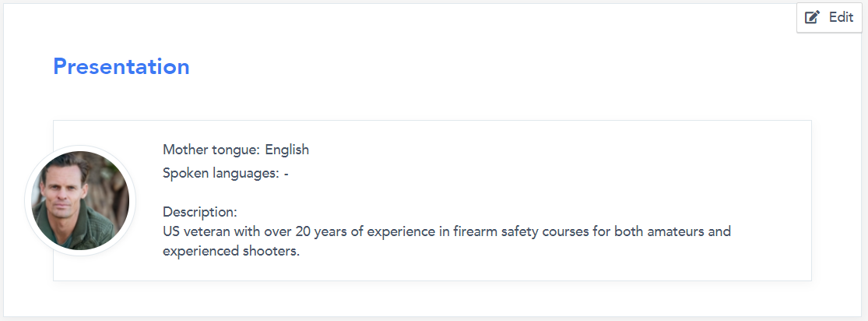Click the pencil edit icon
The image size is (868, 321).
tap(812, 17)
